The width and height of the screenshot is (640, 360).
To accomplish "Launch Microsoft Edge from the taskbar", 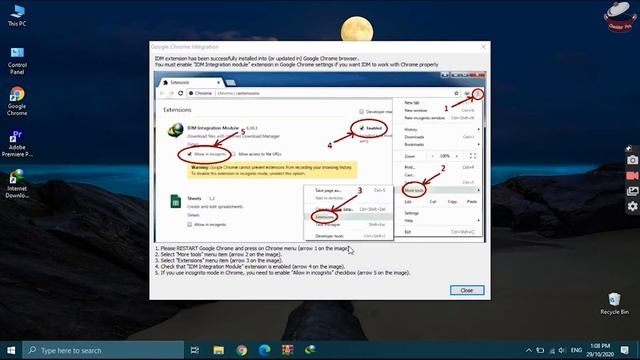I will coord(264,350).
